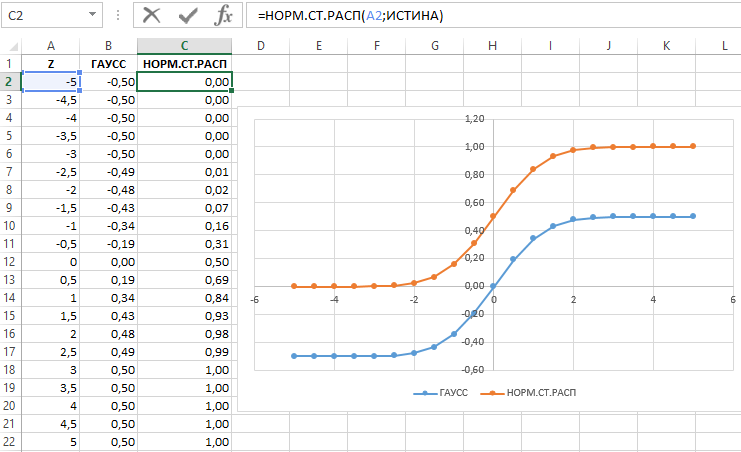Select cell A2 containing -5
This screenshot has width=741, height=452.
point(51,82)
